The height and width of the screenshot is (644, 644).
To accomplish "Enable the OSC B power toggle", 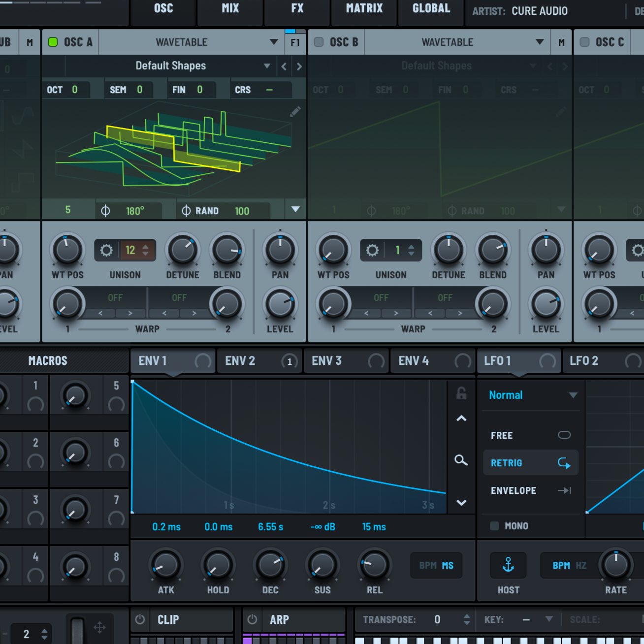I will 318,42.
